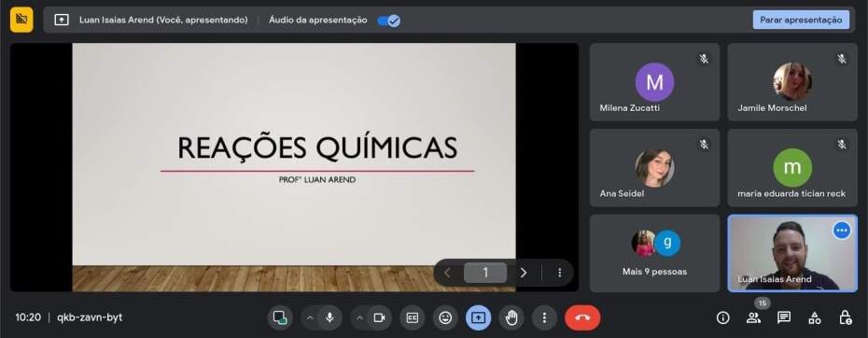Open emoji reactions
The image size is (868, 338).
pos(445,317)
